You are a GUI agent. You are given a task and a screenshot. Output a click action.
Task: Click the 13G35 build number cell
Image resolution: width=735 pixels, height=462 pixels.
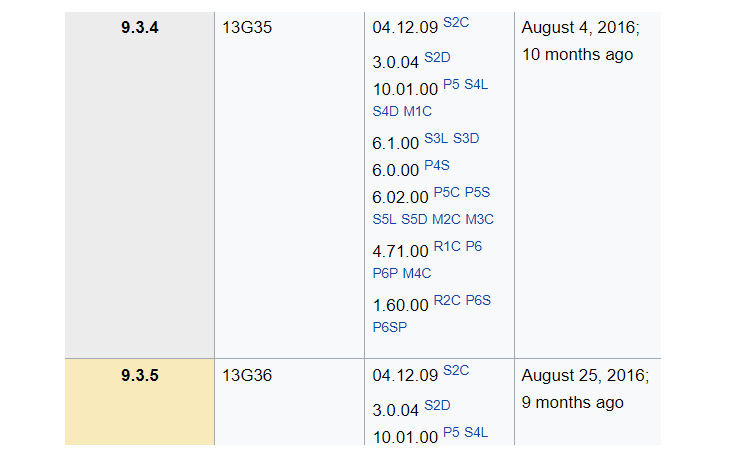point(247,28)
